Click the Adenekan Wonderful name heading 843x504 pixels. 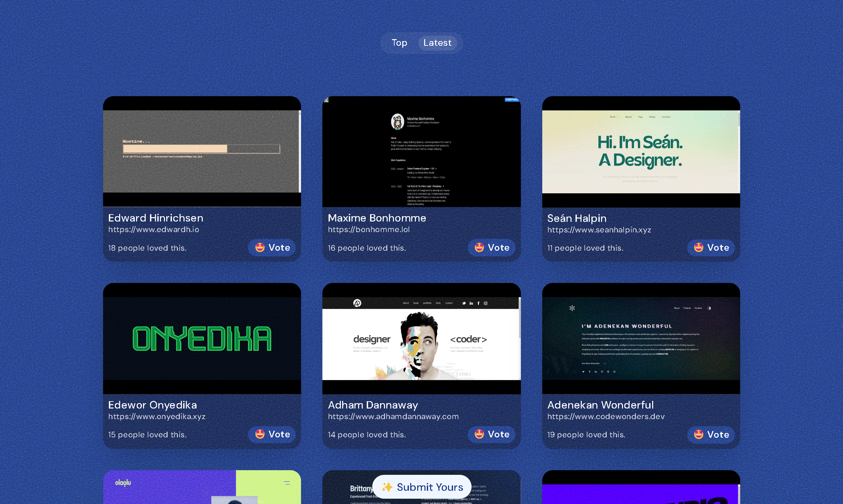tap(601, 405)
